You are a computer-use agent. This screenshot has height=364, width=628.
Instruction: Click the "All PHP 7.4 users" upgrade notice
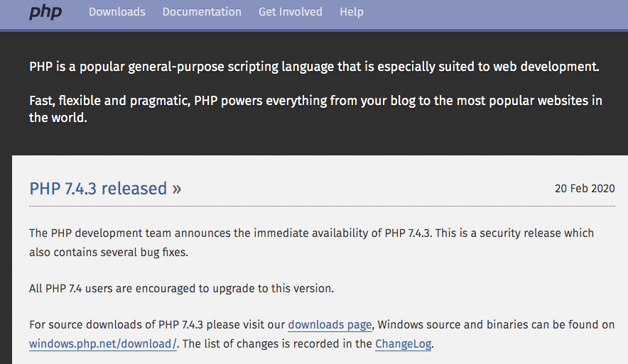pos(181,288)
